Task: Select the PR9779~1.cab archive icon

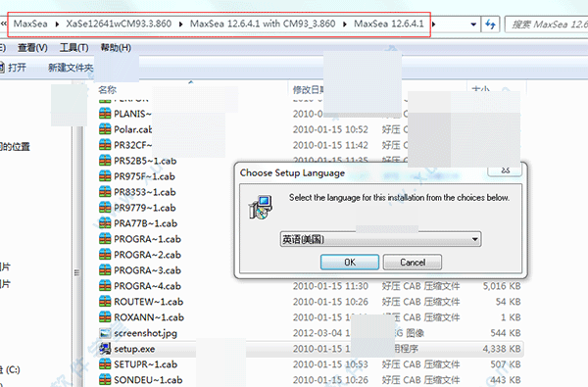Action: point(105,208)
